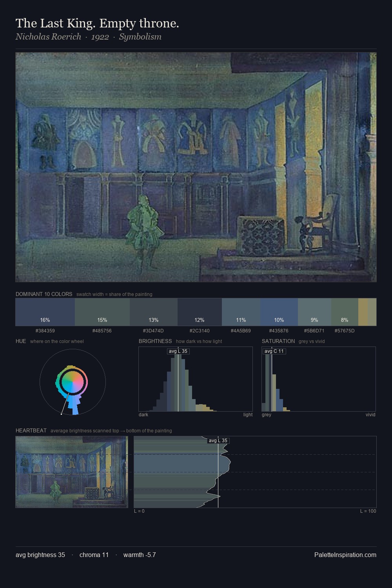Open the large Empty Throne painting image
The image size is (392, 588).
(x=196, y=167)
